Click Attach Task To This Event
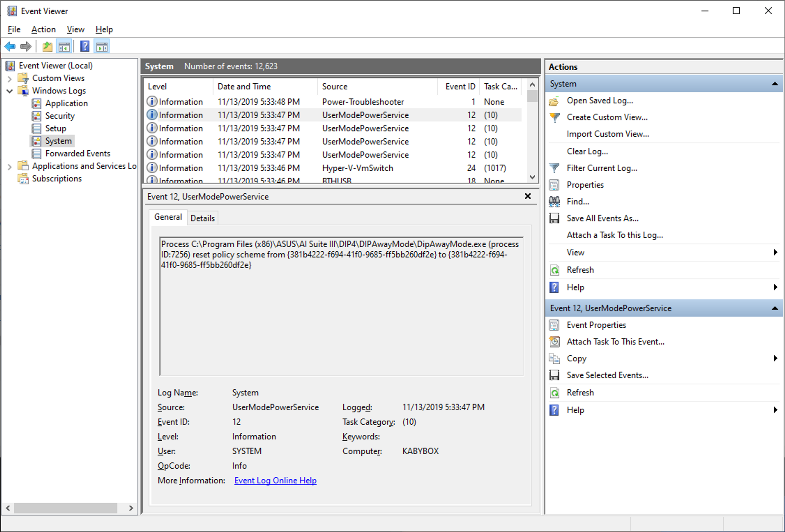785x532 pixels. [616, 342]
